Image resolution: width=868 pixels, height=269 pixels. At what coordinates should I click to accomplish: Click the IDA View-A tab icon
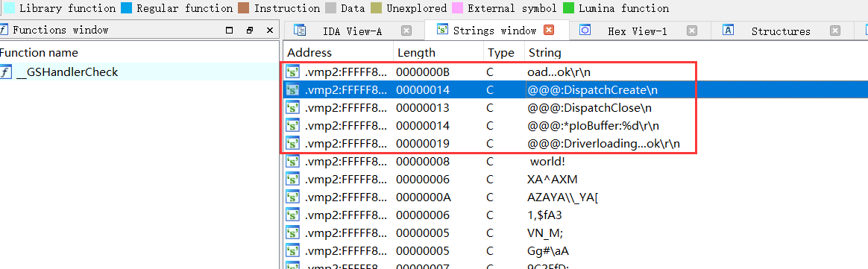pos(300,31)
